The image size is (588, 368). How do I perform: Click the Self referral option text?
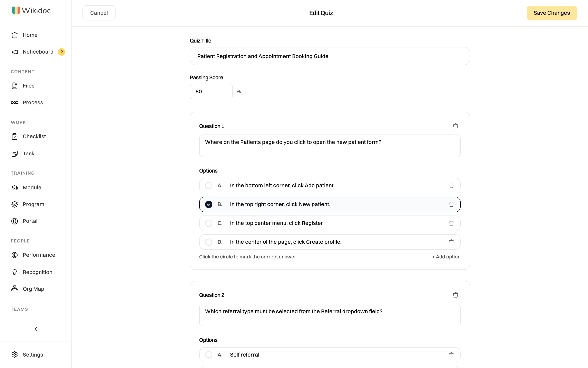pyautogui.click(x=244, y=355)
